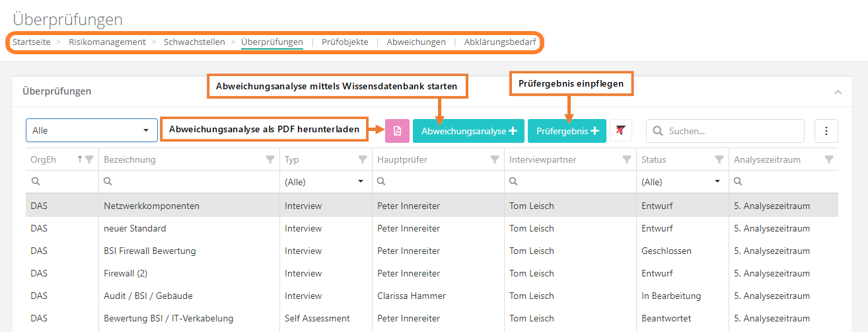
Task: Click filter icon in Interviewpartner column header
Action: point(626,159)
